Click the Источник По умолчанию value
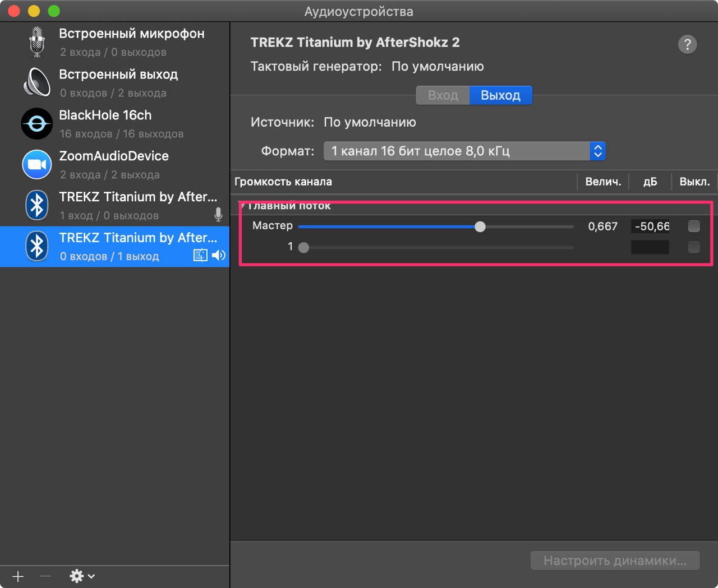Image resolution: width=718 pixels, height=588 pixels. 370,123
